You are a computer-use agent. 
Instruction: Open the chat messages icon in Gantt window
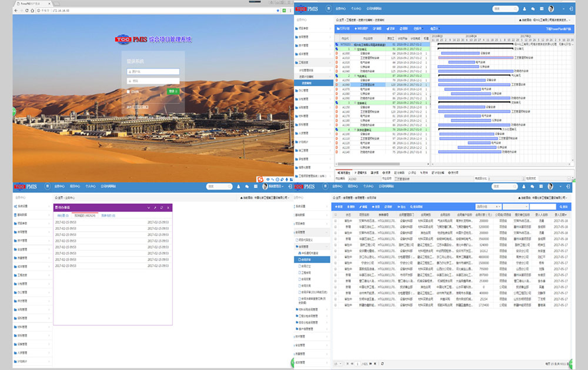coord(532,9)
